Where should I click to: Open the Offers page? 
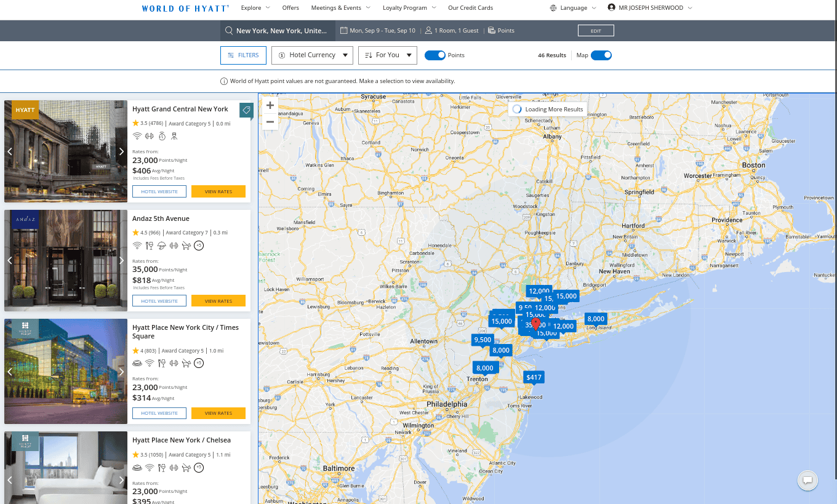(290, 8)
